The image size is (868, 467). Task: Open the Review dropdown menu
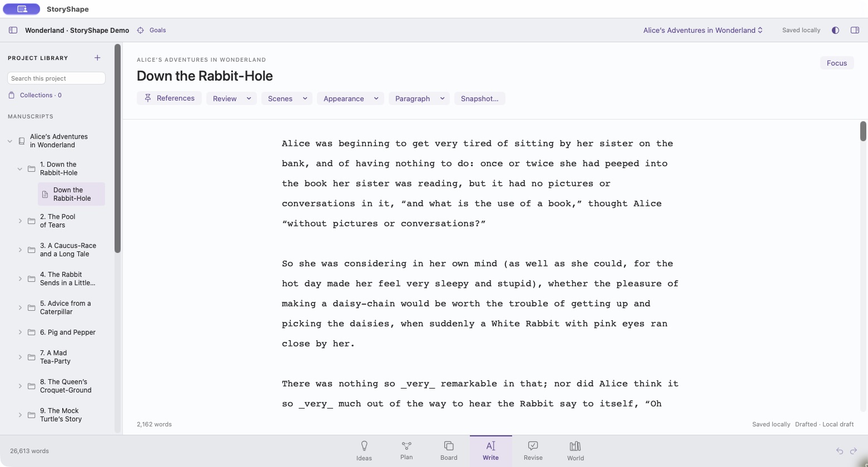click(231, 98)
